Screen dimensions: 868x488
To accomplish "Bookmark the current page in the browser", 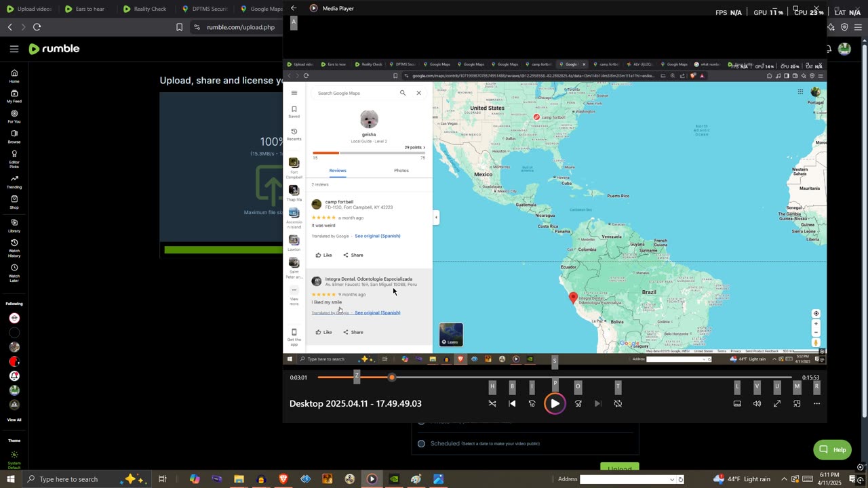I will (179, 27).
